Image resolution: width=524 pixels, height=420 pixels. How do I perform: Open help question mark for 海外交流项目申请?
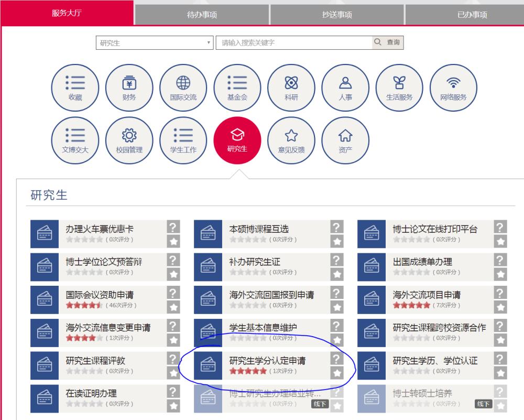(x=501, y=293)
